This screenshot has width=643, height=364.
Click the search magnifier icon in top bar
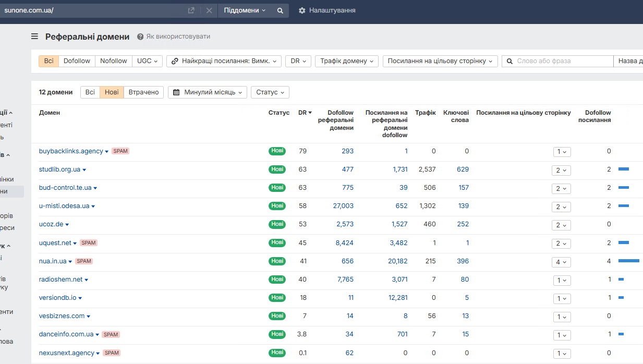[280, 10]
